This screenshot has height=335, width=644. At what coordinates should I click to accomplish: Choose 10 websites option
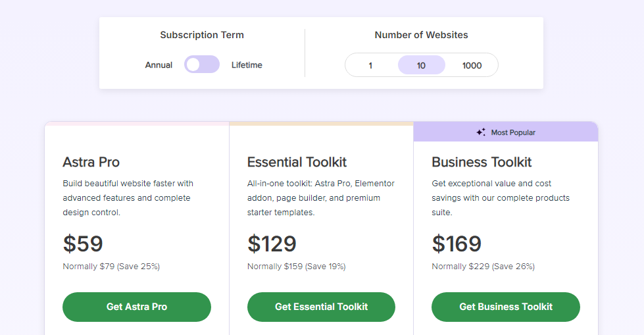(x=421, y=65)
